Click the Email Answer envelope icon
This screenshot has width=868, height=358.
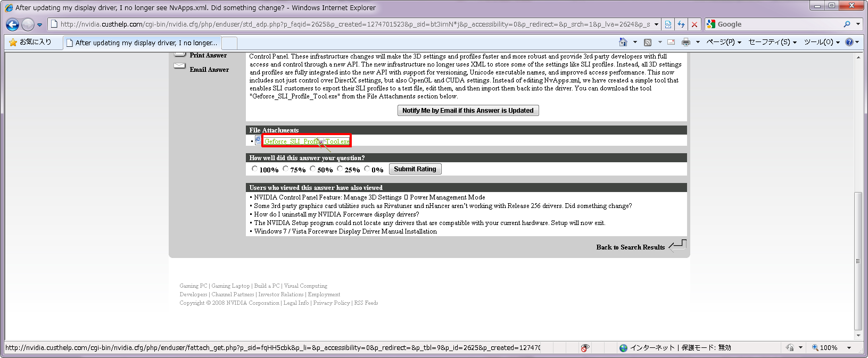(x=180, y=66)
